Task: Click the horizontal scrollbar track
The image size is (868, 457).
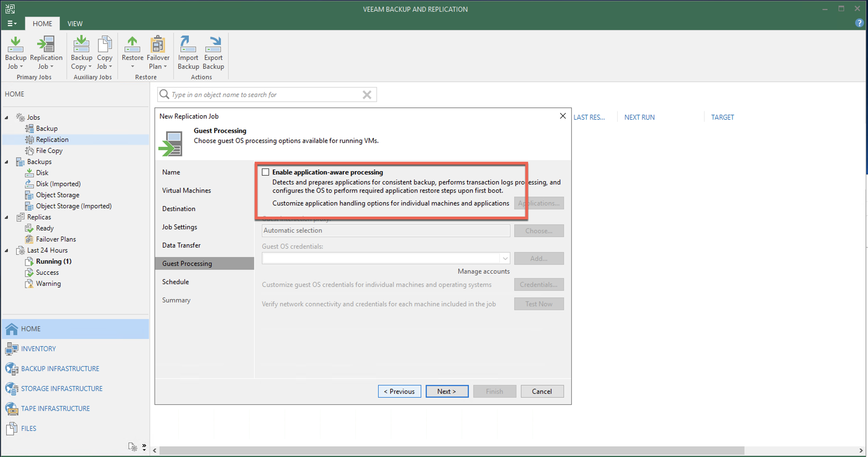Action: point(802,451)
